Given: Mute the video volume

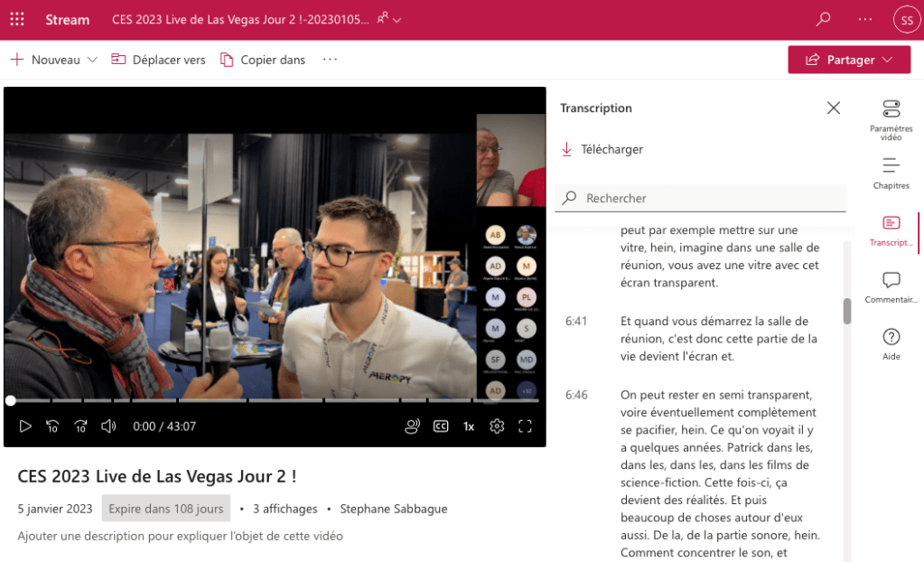Looking at the screenshot, I should (x=108, y=426).
